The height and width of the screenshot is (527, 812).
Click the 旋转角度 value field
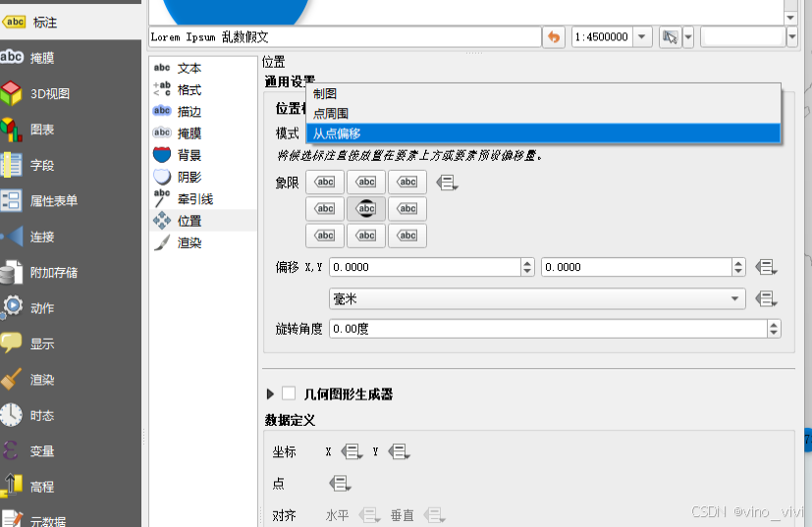click(548, 329)
